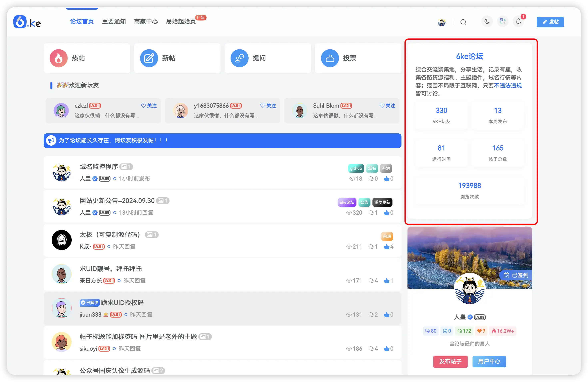Follow y1683075866 using the 关注 heart toggle
This screenshot has width=588, height=382.
click(268, 106)
